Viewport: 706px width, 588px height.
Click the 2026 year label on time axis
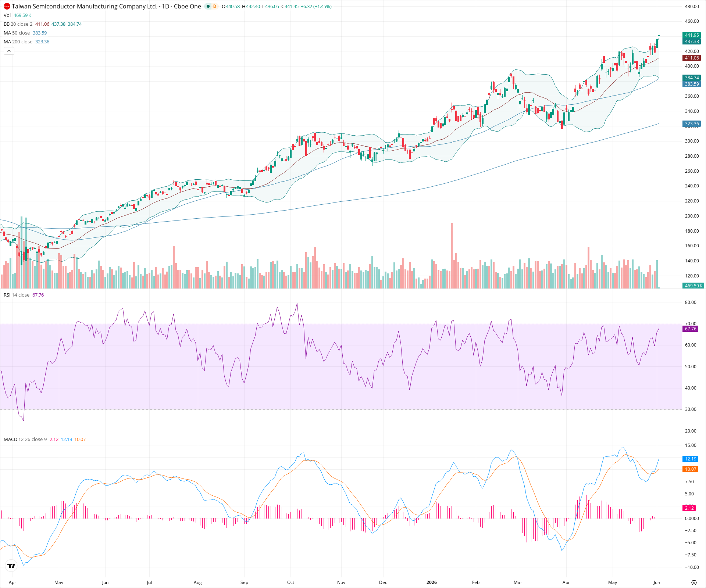432,582
